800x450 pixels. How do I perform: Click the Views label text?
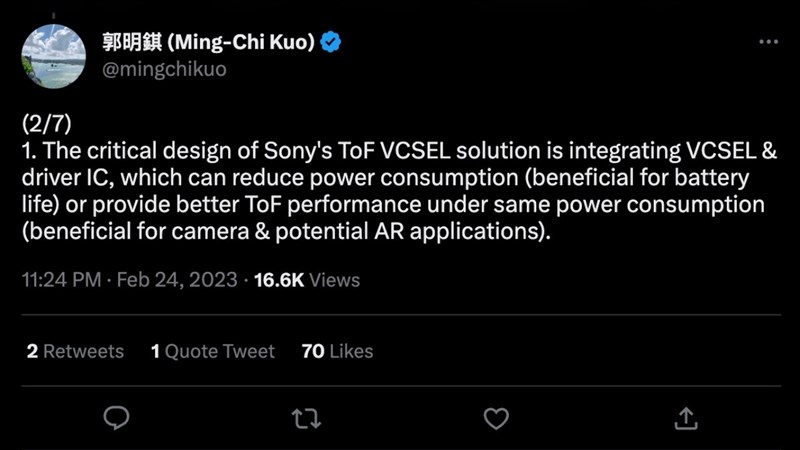(x=335, y=280)
